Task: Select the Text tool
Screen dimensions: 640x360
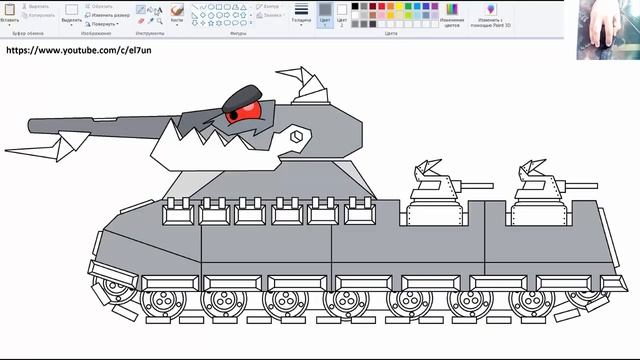Action: coord(159,10)
